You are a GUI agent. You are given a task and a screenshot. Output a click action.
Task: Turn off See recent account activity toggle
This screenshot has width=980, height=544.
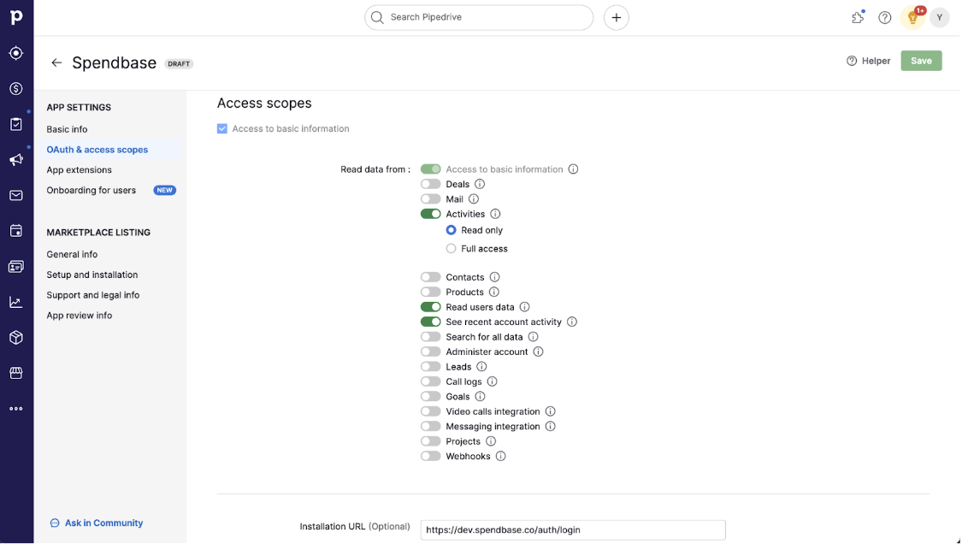431,322
